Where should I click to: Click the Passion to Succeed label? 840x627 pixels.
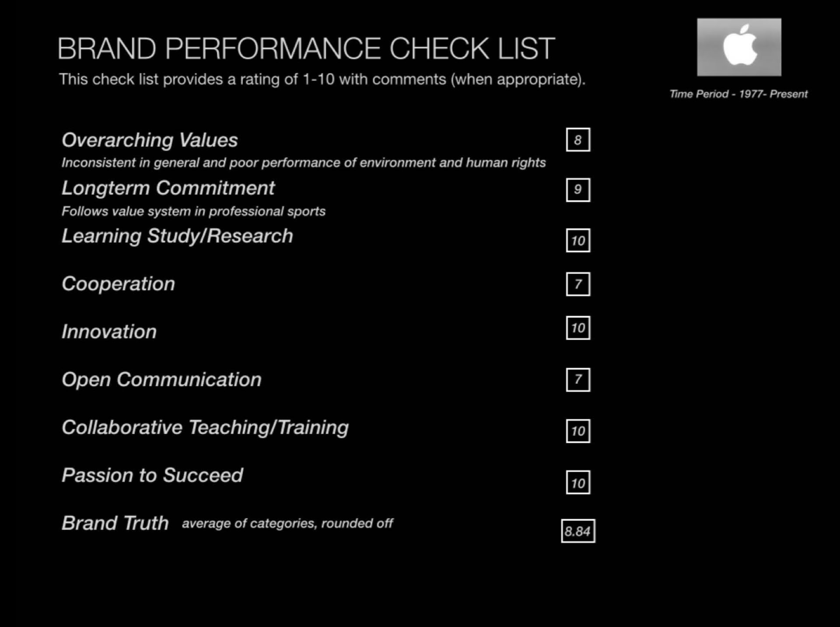(x=152, y=475)
